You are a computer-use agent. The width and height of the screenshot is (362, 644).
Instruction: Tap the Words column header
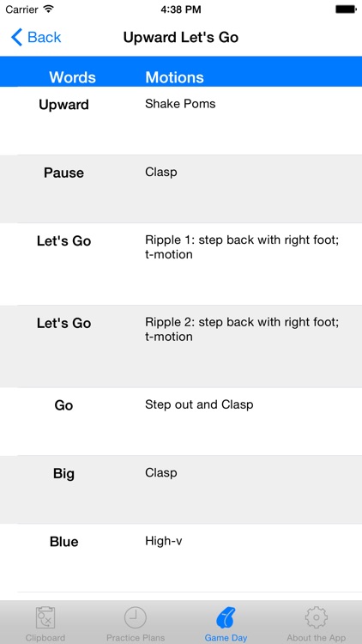[x=73, y=77]
